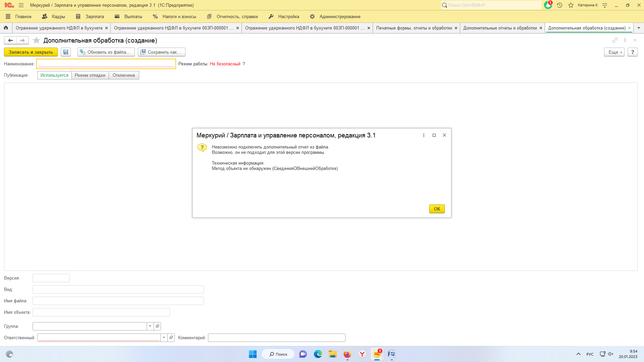Viewport: 644px width, 362px height.
Task: Click the Версия field
Action: point(51,278)
